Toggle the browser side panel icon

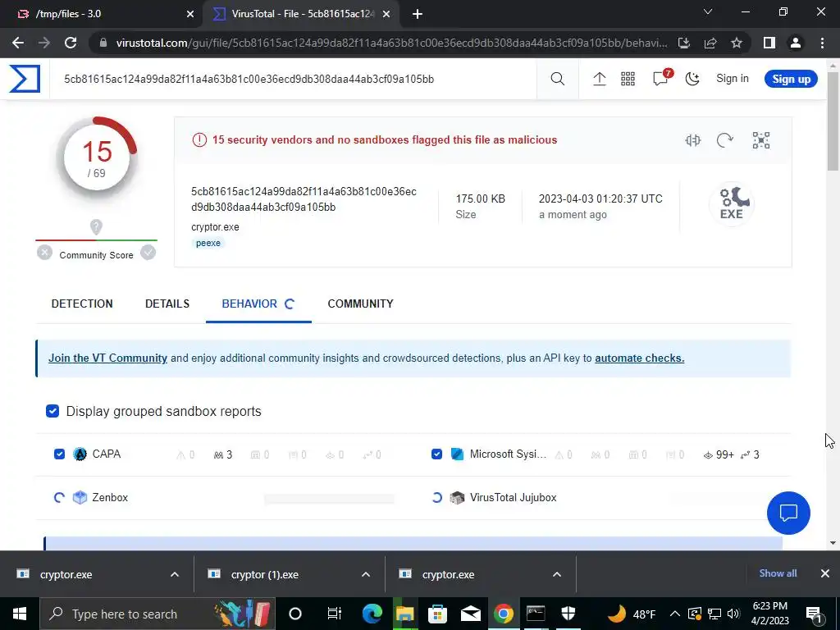coord(769,43)
